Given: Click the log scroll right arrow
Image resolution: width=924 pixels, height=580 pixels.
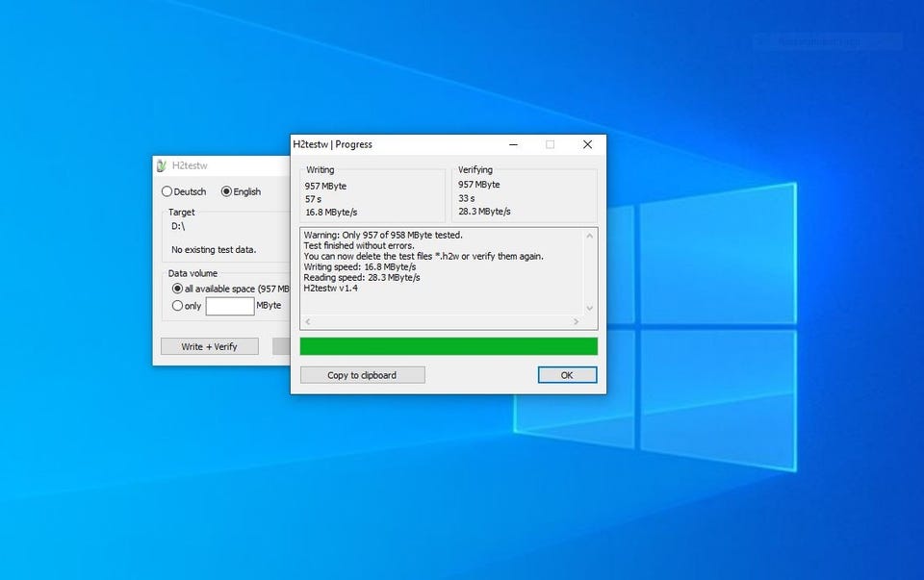Looking at the screenshot, I should click(577, 321).
